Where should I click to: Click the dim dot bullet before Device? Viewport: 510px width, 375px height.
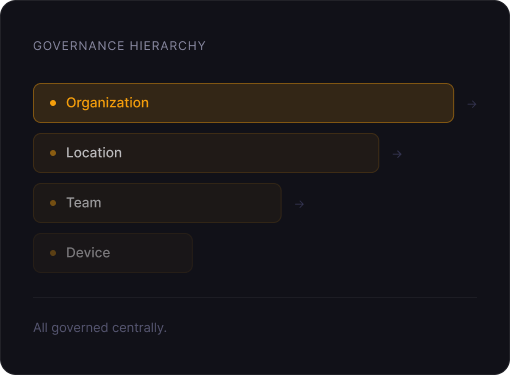53,253
